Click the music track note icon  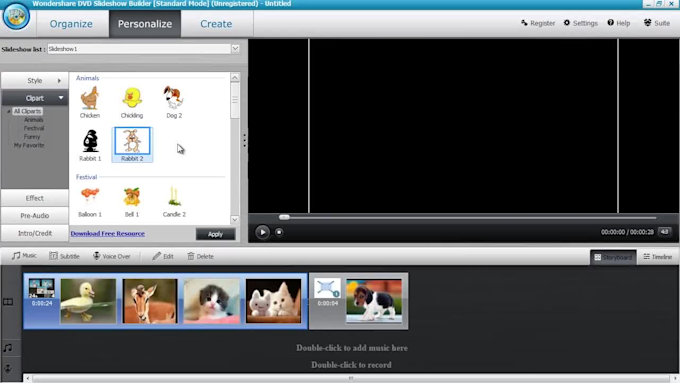8,348
